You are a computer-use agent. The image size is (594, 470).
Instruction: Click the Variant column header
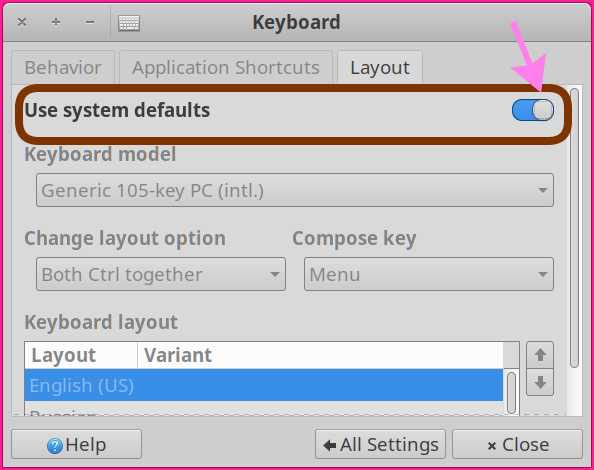320,355
